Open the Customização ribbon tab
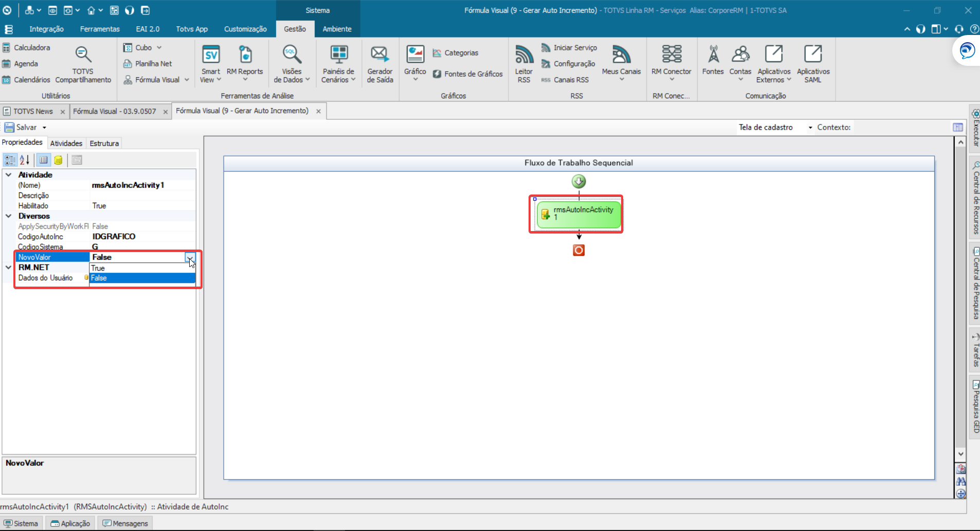This screenshot has height=531, width=980. [x=245, y=29]
